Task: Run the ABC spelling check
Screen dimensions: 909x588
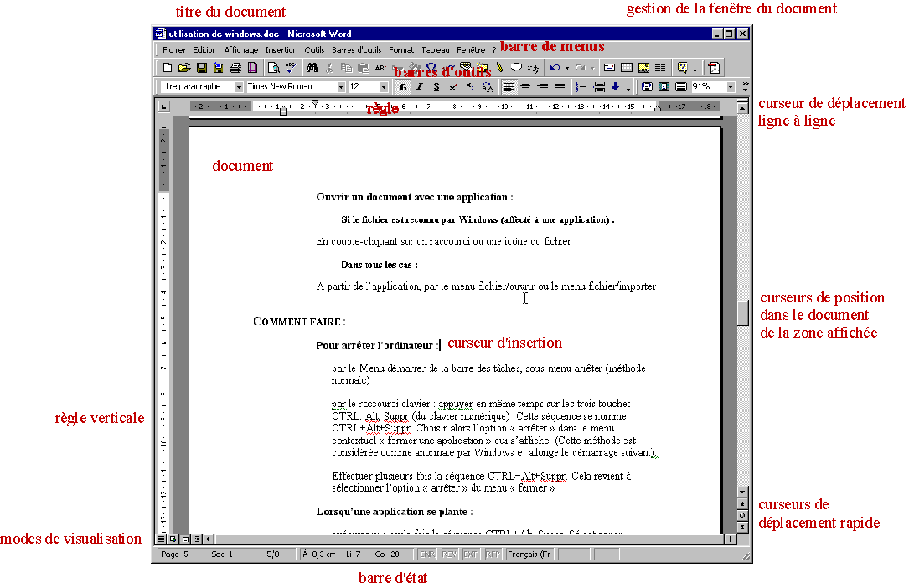Action: [290, 68]
